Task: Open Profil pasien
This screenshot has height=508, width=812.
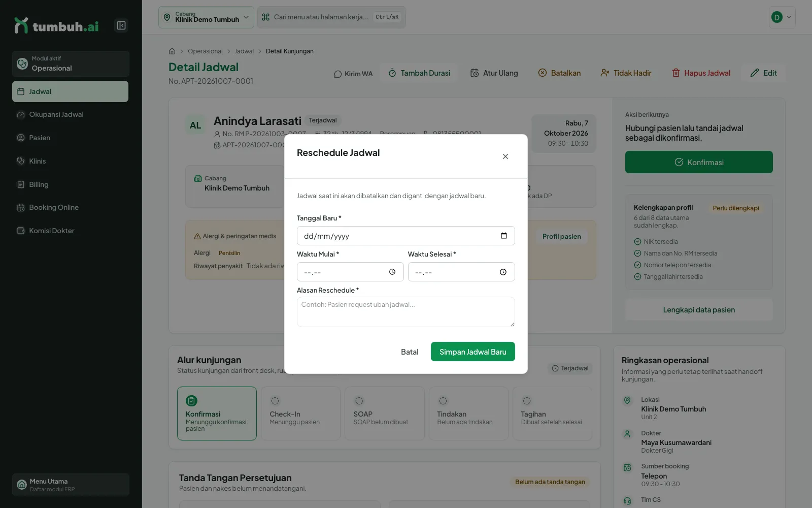Action: coord(561,236)
